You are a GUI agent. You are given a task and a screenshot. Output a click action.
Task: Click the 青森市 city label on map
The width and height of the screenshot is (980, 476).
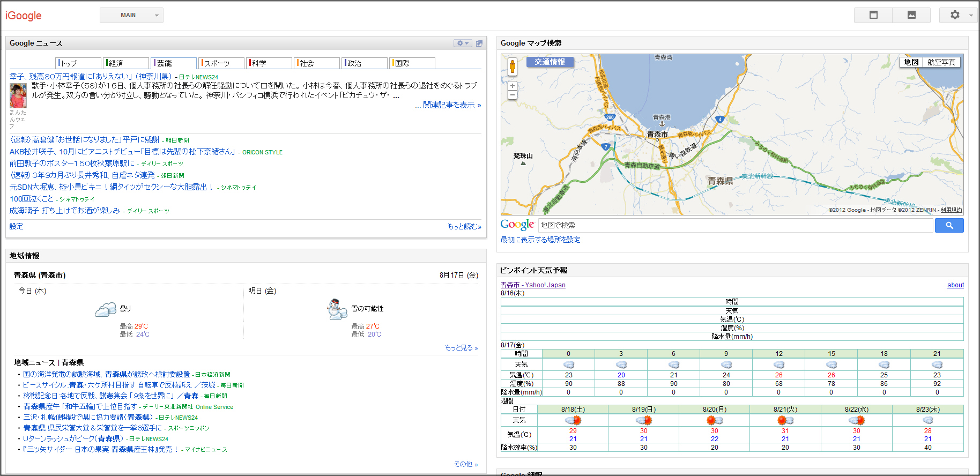click(x=657, y=135)
